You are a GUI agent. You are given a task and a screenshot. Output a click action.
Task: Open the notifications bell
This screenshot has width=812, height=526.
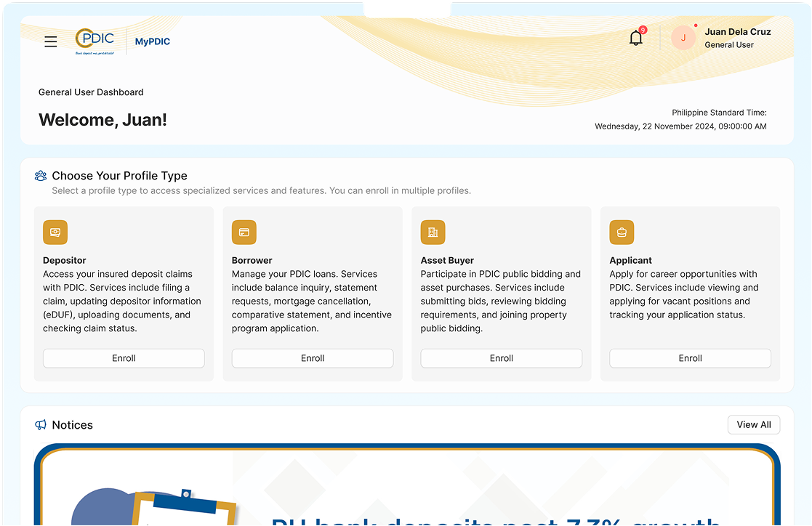coord(636,38)
